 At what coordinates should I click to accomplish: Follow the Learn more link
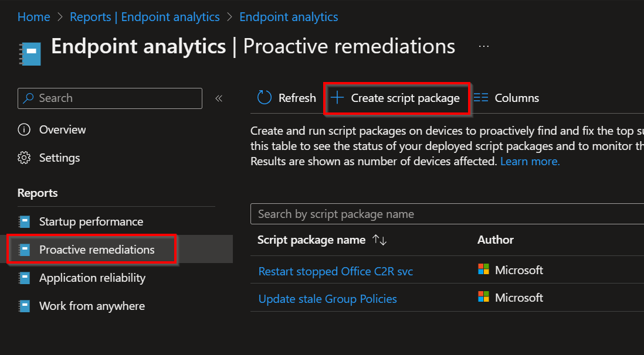click(530, 161)
